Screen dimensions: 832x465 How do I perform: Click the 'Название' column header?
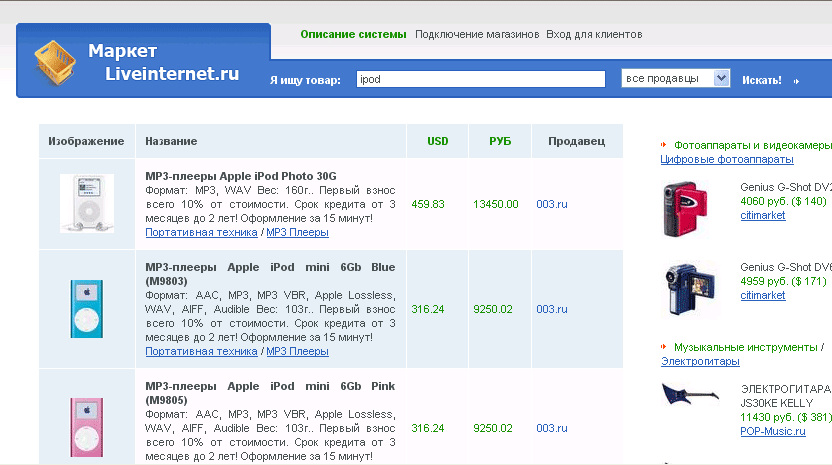point(171,141)
